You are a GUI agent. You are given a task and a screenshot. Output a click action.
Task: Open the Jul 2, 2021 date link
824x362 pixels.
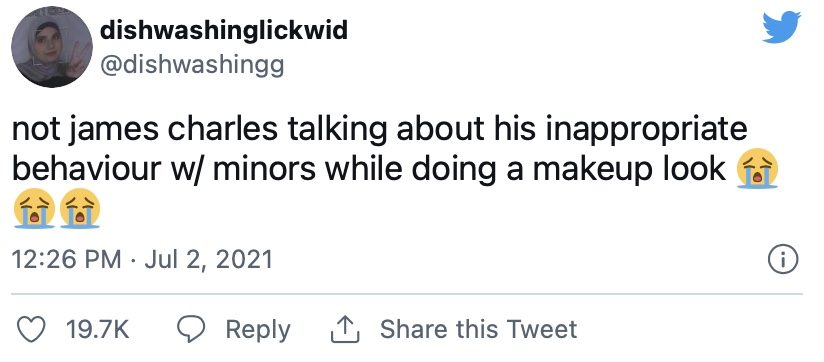(208, 260)
